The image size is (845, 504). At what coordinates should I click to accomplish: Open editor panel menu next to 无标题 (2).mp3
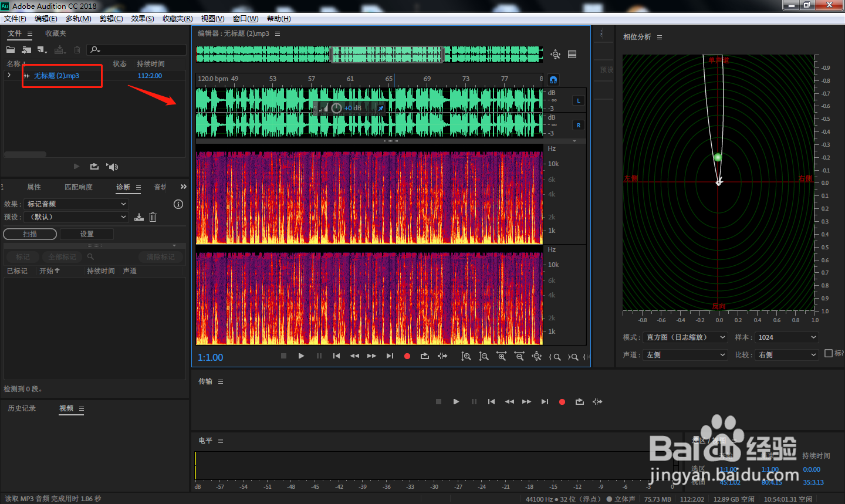278,34
